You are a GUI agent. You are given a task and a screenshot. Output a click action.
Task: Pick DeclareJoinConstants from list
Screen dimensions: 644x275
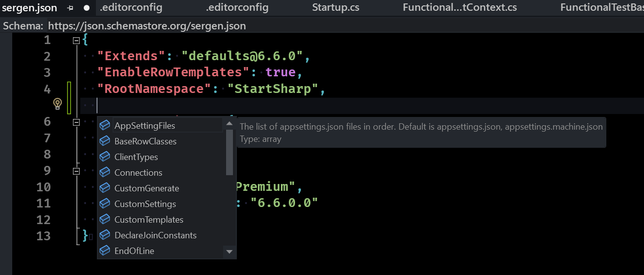pos(161,235)
